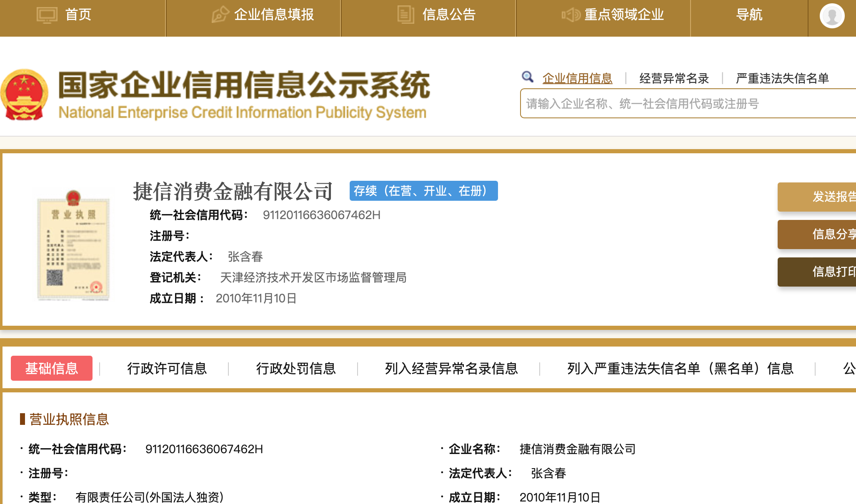Viewport: 856px width, 504px height.
Task: Focus the enterprise name search field
Action: point(688,103)
